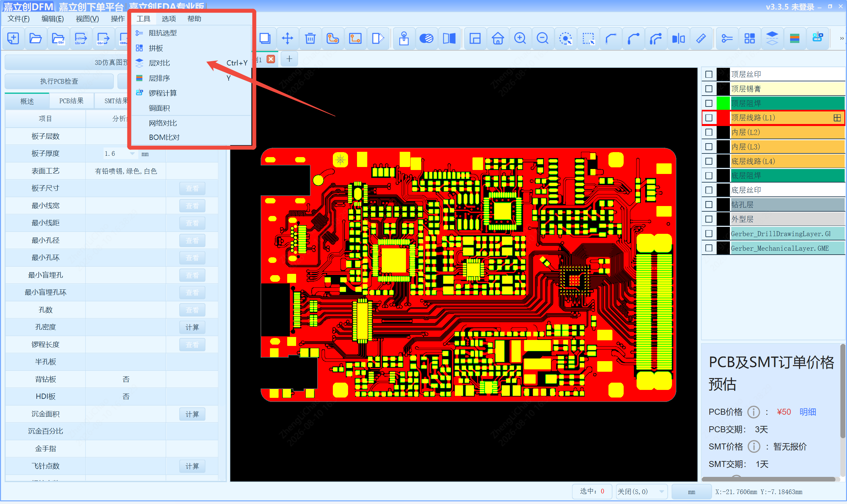
Task: Click the impedance selection toolbar icon
Action: pos(727,38)
